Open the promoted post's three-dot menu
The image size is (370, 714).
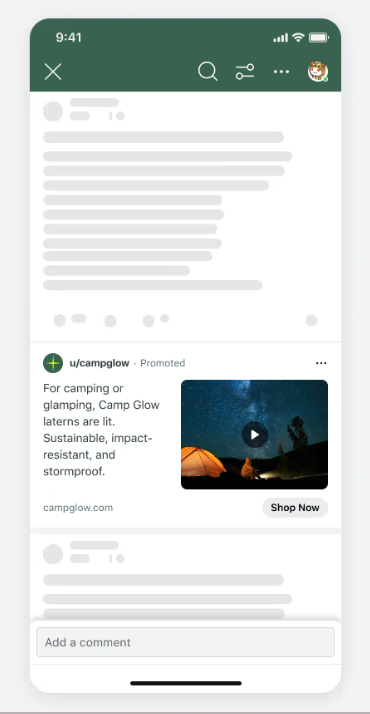coord(321,363)
